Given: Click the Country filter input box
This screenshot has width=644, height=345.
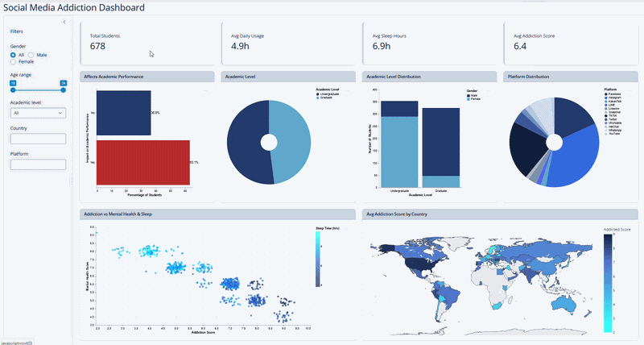Looking at the screenshot, I should pyautogui.click(x=38, y=139).
